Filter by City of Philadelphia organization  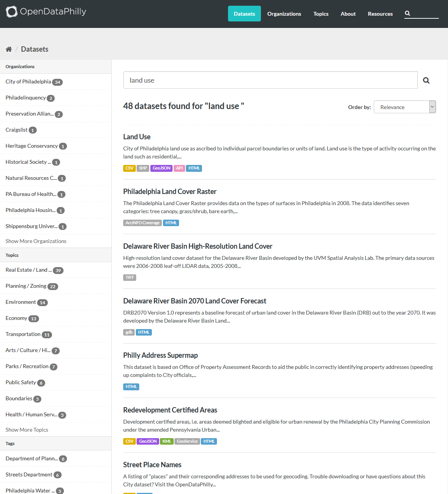[x=28, y=82]
